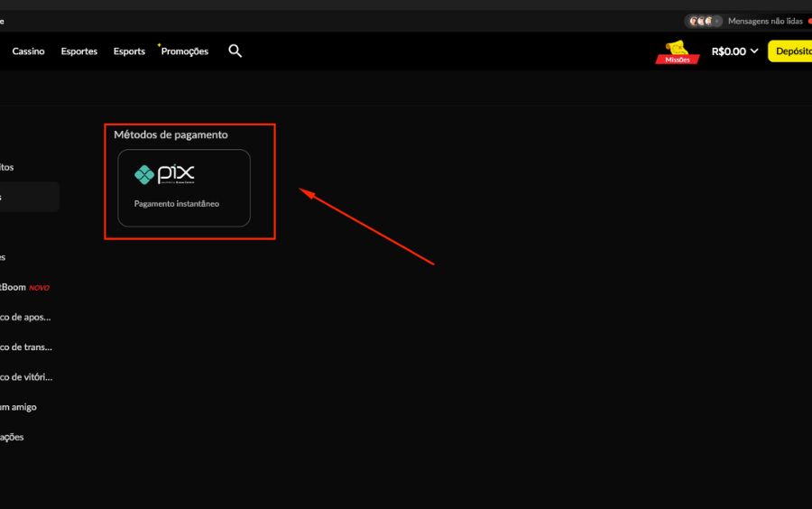
Task: Click the Pagamento instantâneo label
Action: 177,204
